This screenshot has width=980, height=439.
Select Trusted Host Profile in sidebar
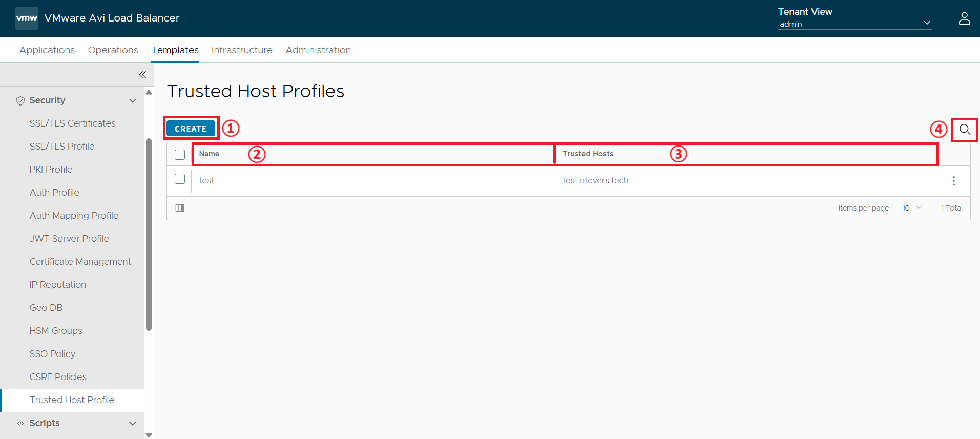[72, 400]
